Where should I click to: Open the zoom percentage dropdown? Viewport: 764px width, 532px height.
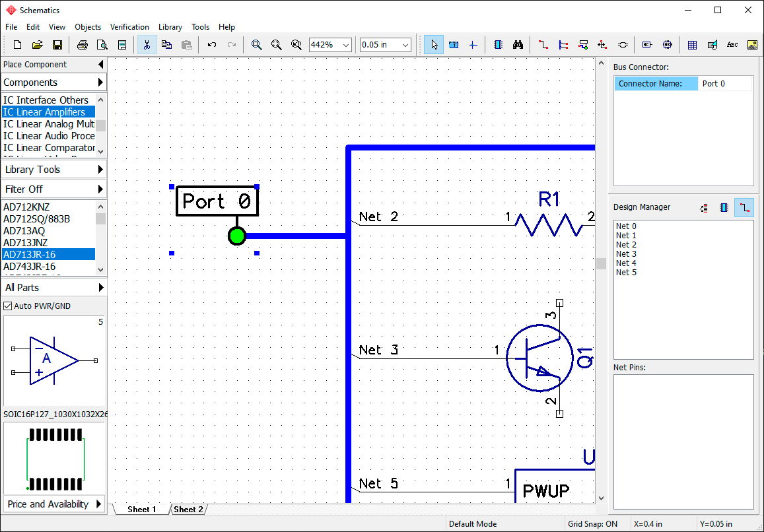(x=330, y=45)
